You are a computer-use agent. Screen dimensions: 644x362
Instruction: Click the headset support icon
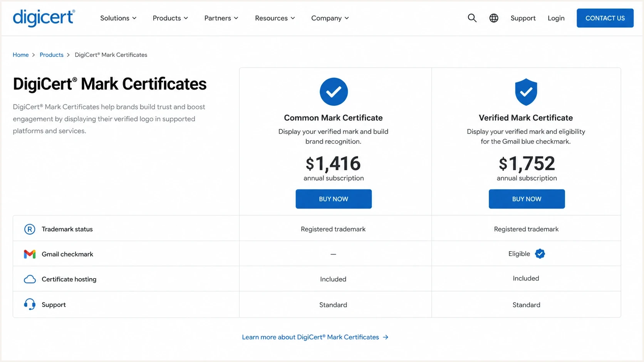[30, 304]
